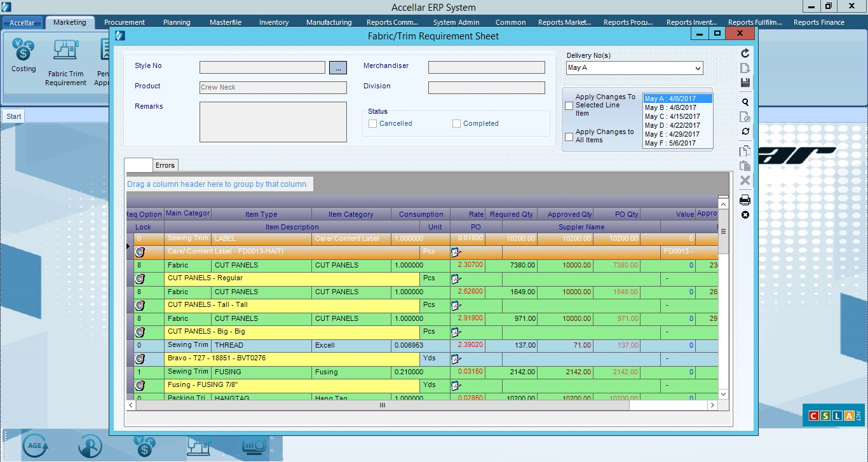Click the browse (...) button next to Style No
The width and height of the screenshot is (868, 462).
(x=337, y=67)
